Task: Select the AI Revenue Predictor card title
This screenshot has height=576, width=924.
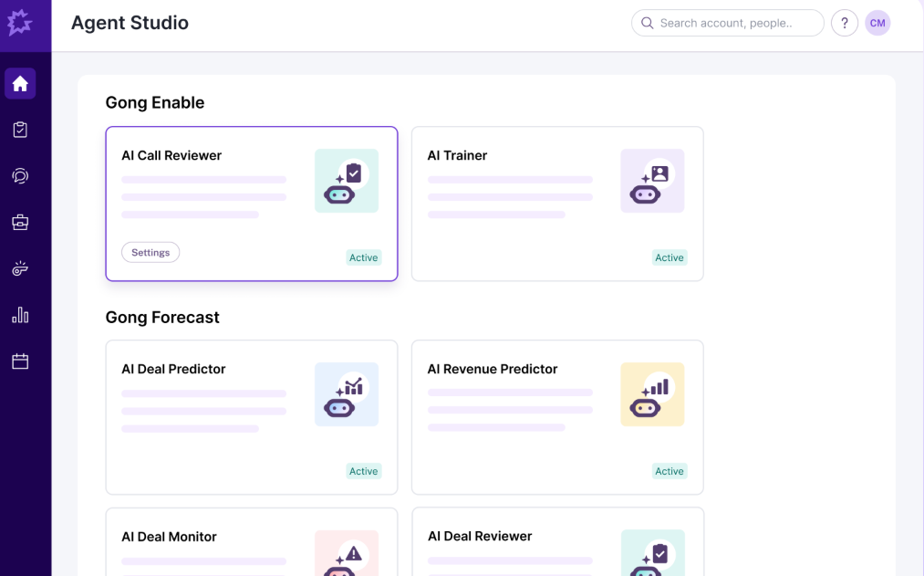Action: [492, 369]
